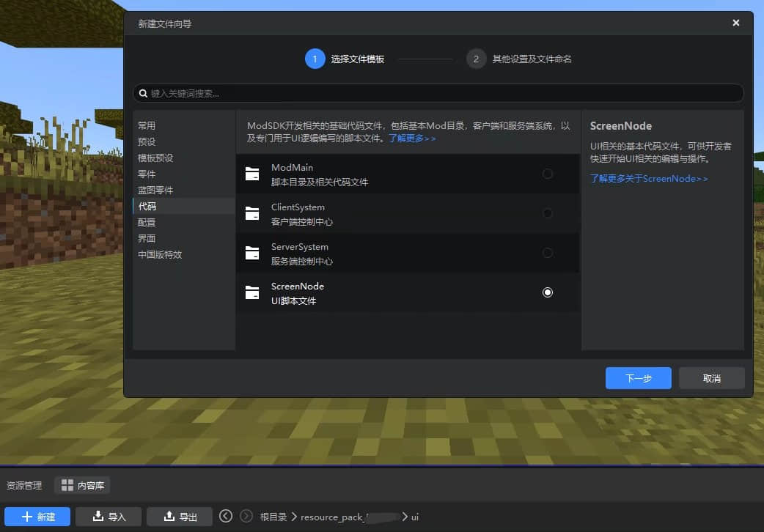Open the 内容库 content library button
The width and height of the screenshot is (764, 532).
click(82, 485)
